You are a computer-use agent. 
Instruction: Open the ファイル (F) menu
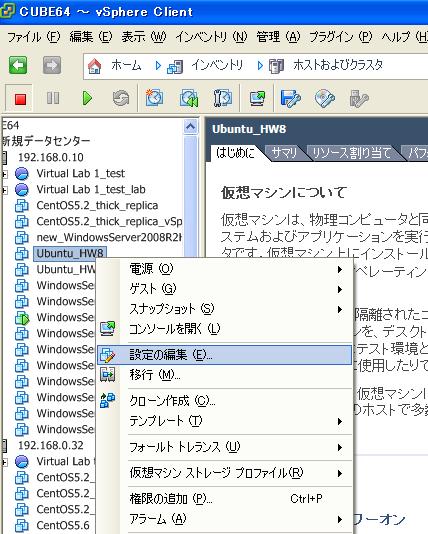[x=33, y=36]
